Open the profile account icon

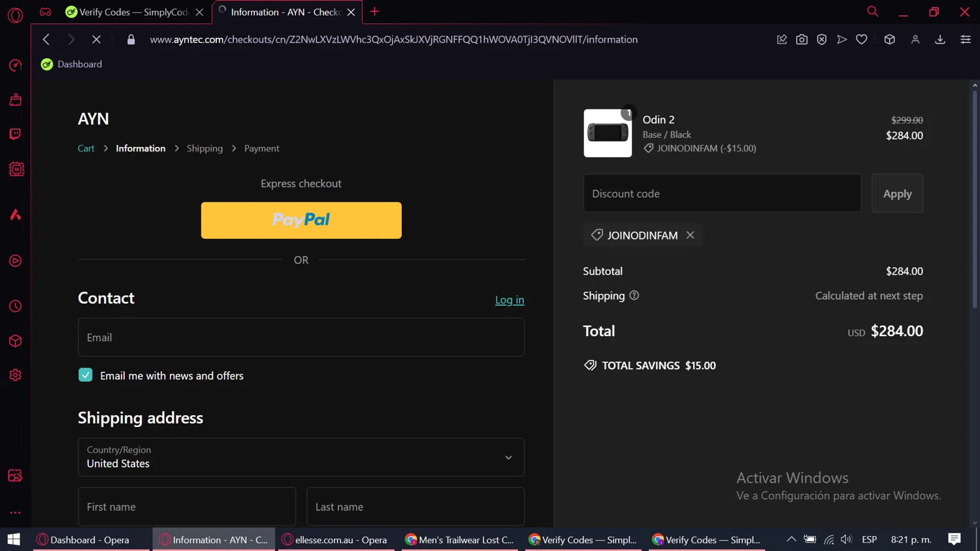point(915,39)
